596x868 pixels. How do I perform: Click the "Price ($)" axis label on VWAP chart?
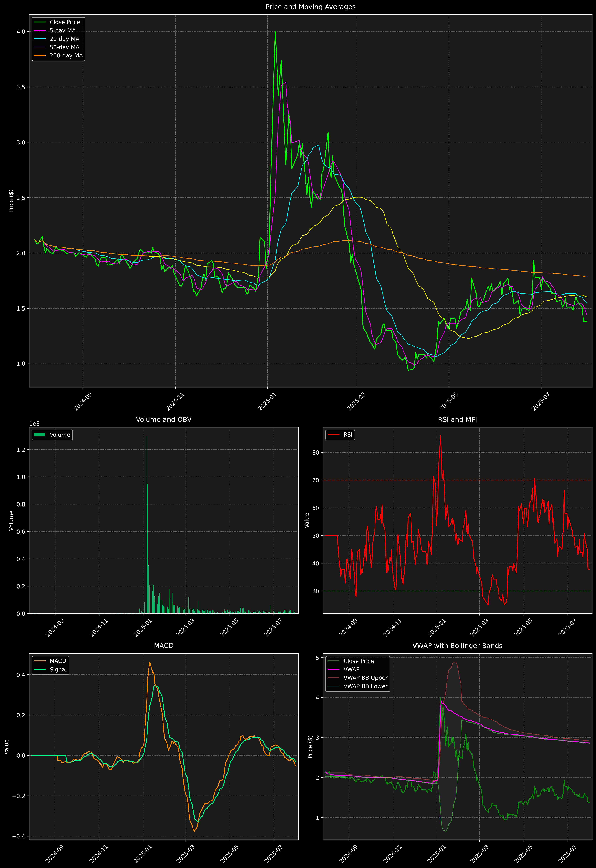pos(310,747)
